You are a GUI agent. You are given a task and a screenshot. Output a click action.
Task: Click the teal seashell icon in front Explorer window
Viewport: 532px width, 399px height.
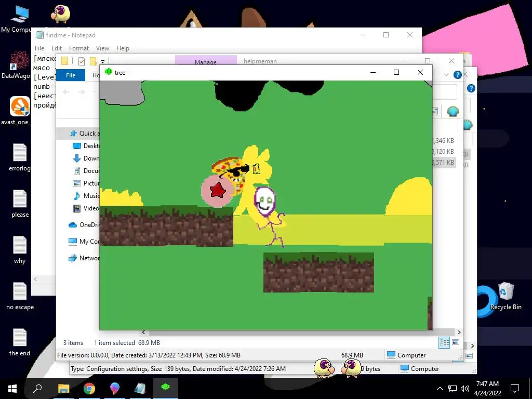453,111
